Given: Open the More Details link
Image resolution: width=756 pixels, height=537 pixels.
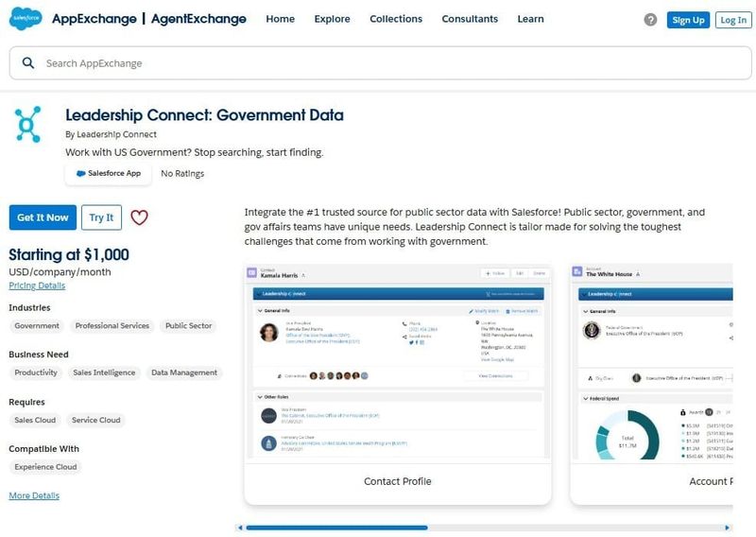Looking at the screenshot, I should click(x=34, y=495).
